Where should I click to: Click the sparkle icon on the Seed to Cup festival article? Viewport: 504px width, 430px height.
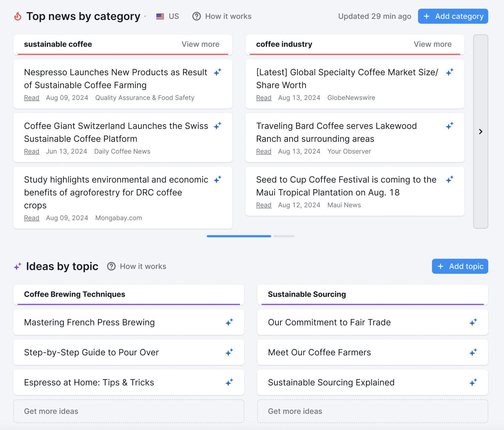coord(449,179)
